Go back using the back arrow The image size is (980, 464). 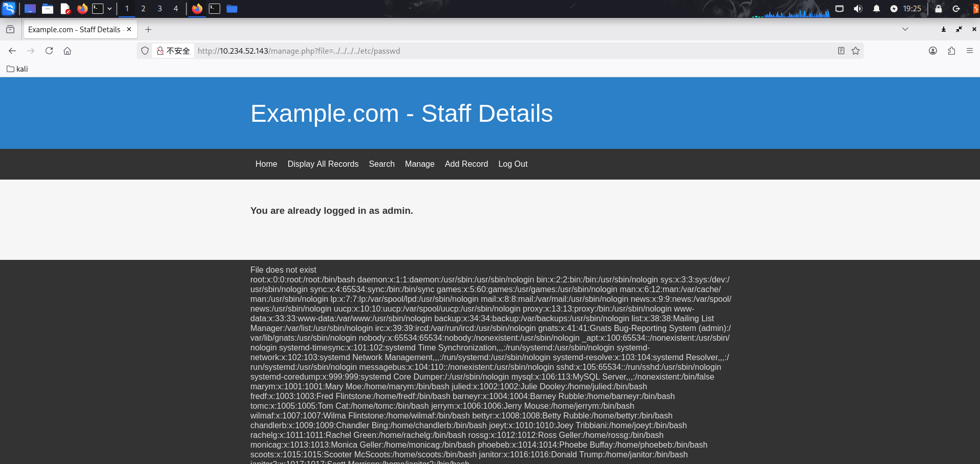coord(12,51)
